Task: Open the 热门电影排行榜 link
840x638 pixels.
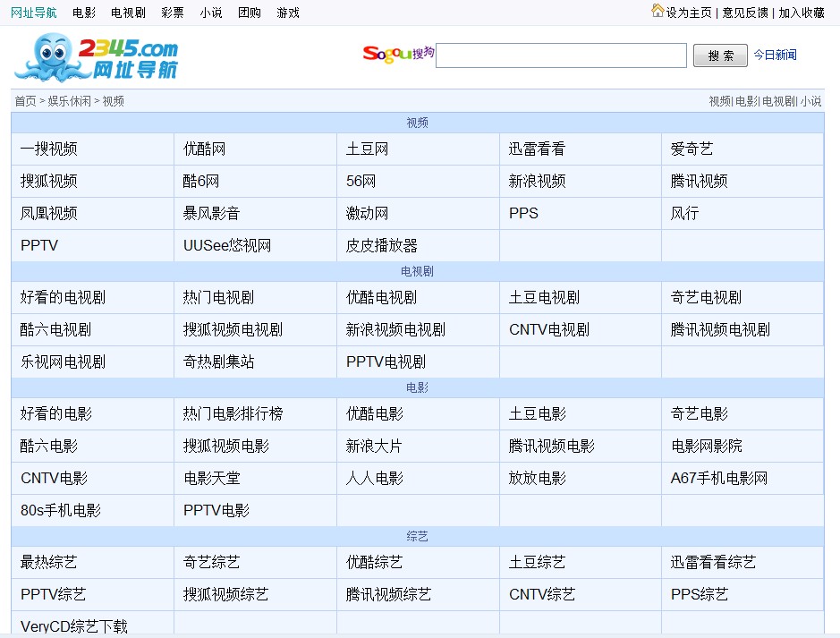Action: pos(233,413)
